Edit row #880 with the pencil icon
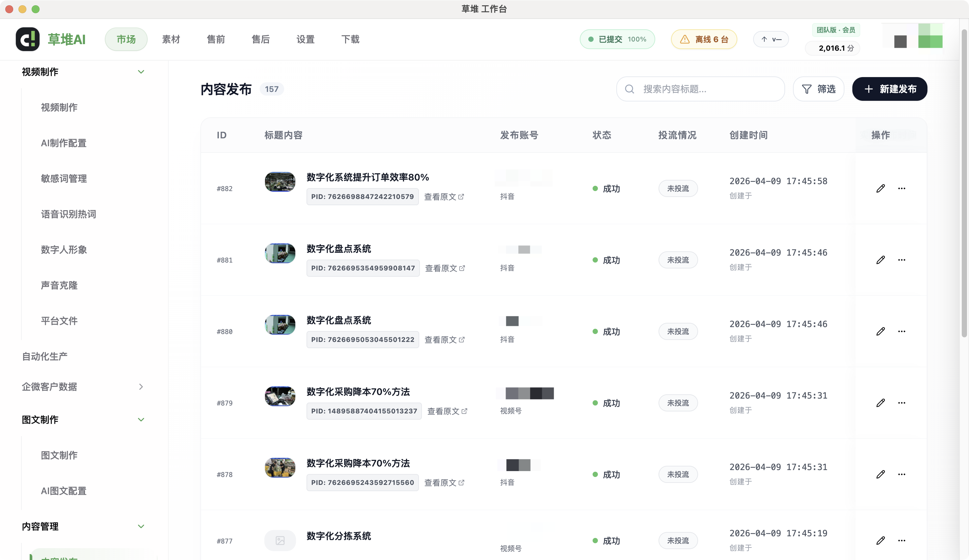Viewport: 969px width, 560px height. pos(881,331)
